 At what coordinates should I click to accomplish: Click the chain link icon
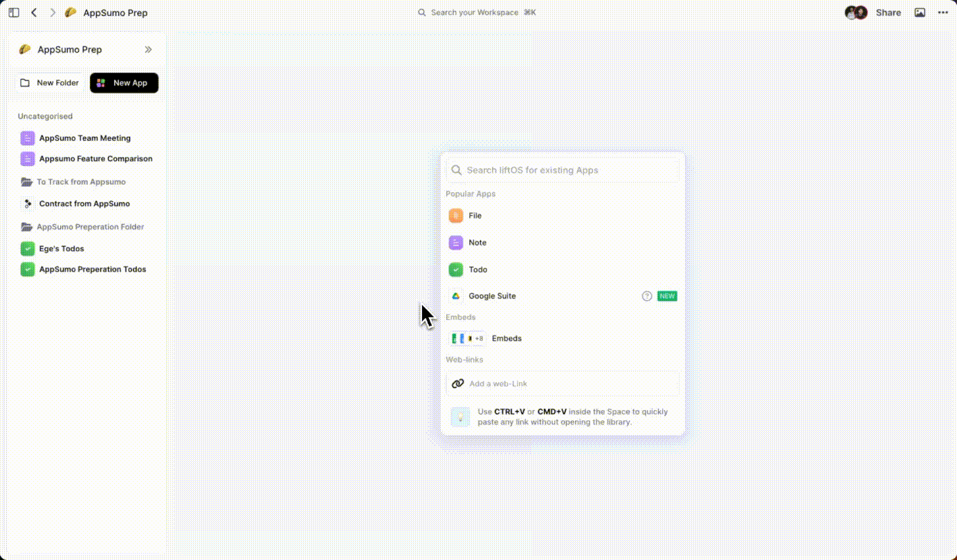[457, 384]
